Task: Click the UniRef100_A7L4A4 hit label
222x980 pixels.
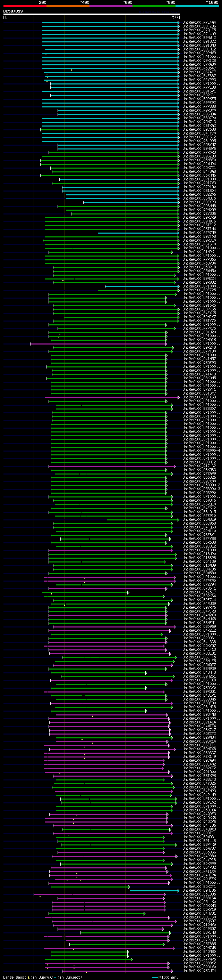Action: 199,23
